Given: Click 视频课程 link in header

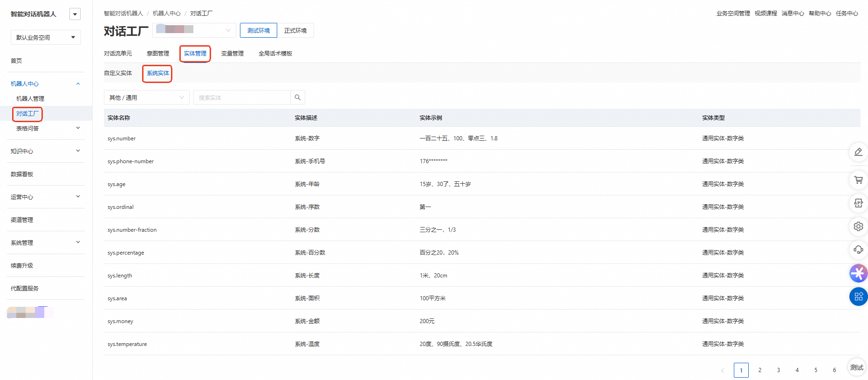Looking at the screenshot, I should [x=765, y=14].
